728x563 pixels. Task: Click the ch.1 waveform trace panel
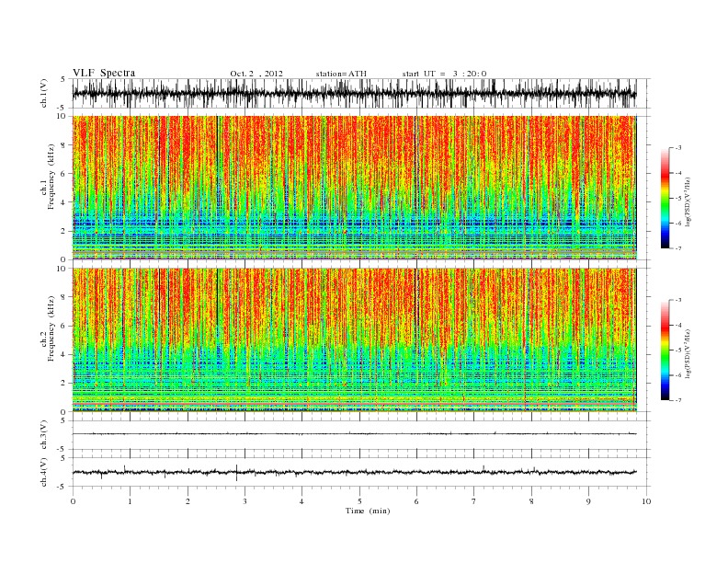361,93
